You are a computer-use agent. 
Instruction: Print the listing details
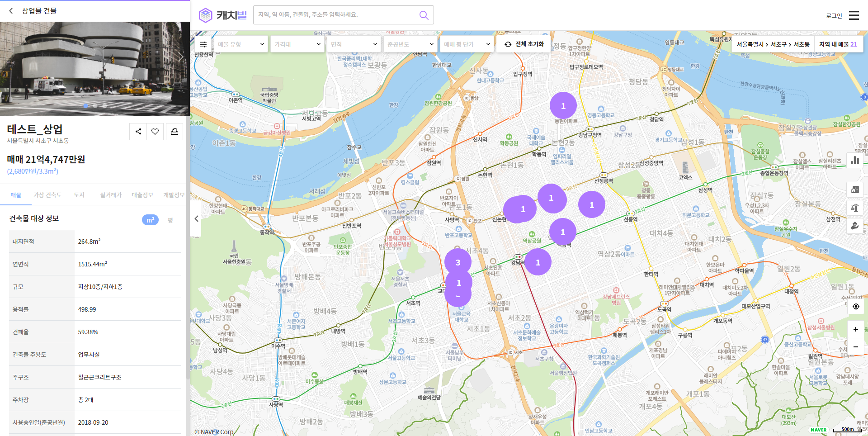pyautogui.click(x=174, y=132)
